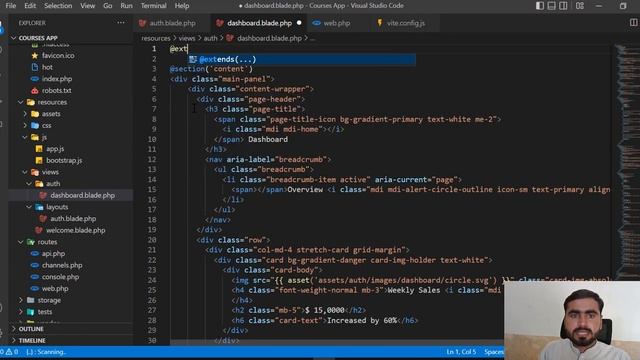The width and height of the screenshot is (640, 360).
Task: Select the dashboard.blade.php editor tab
Action: click(x=259, y=23)
